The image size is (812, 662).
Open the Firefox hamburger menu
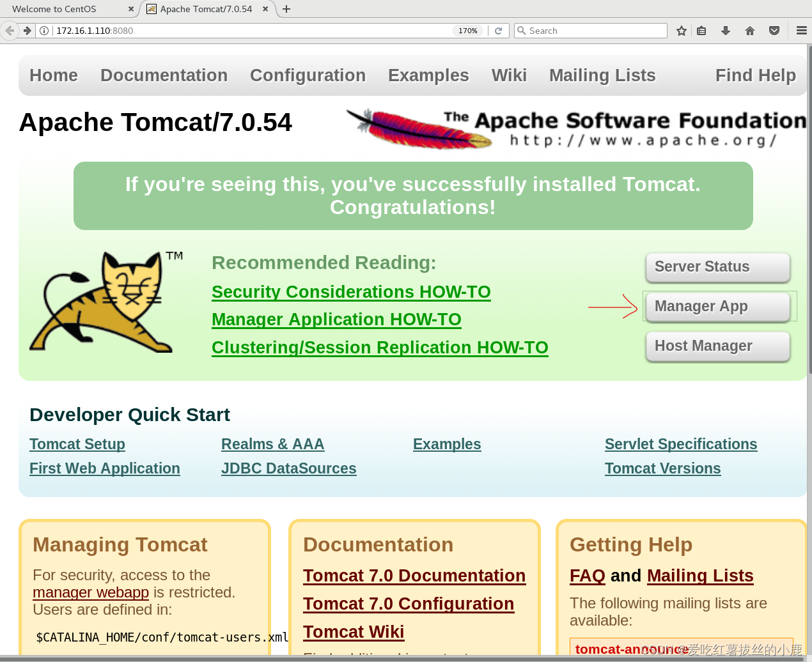(x=801, y=29)
